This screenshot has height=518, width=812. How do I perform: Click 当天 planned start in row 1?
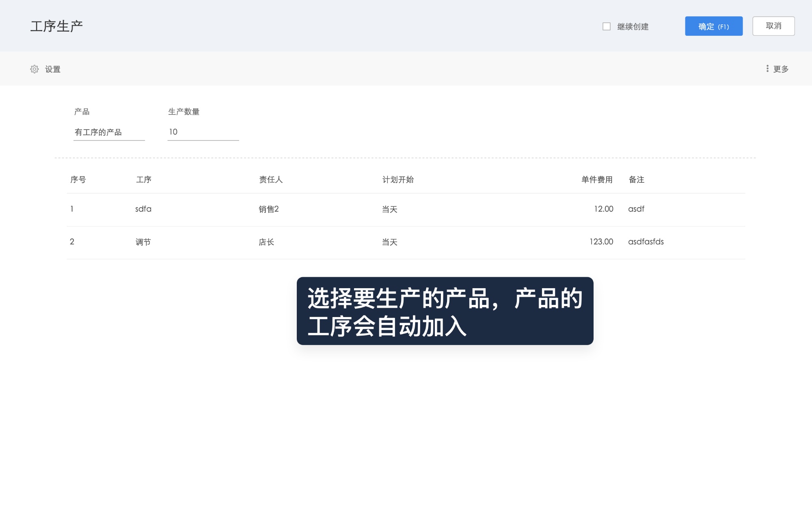tap(389, 209)
